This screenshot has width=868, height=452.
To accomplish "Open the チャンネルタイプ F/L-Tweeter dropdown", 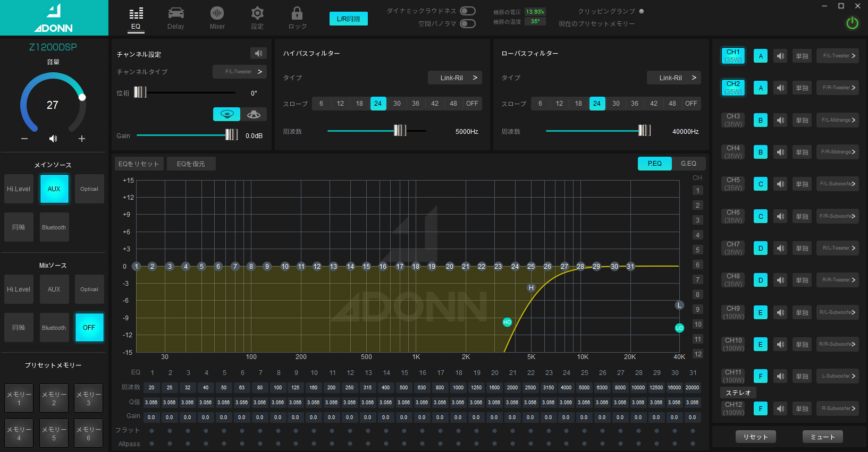I will click(x=240, y=72).
